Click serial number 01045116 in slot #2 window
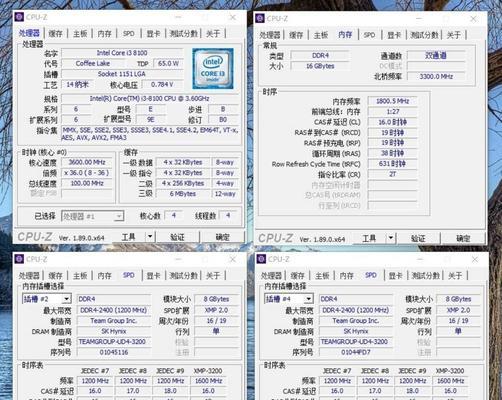The width and height of the screenshot is (502, 400). [114, 352]
